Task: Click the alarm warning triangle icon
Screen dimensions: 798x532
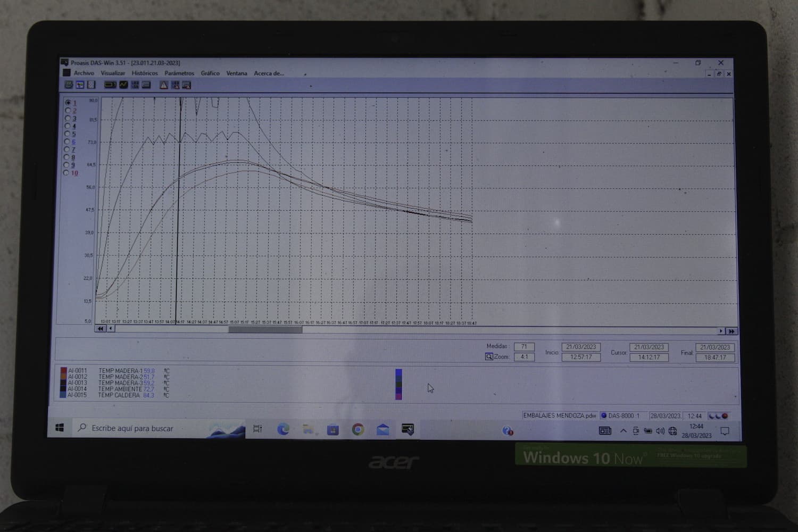Action: (x=163, y=85)
